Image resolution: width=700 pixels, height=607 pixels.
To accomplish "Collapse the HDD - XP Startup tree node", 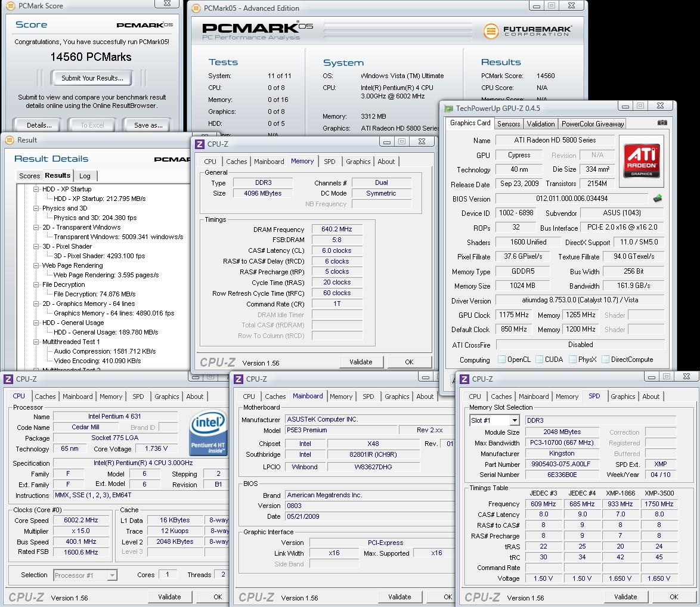I will coord(36,189).
